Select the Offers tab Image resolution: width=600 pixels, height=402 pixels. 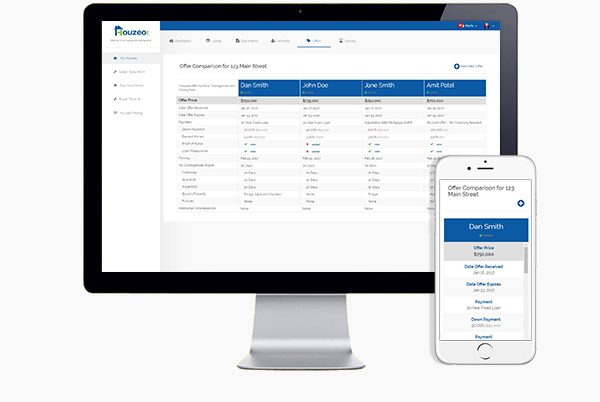coord(314,41)
